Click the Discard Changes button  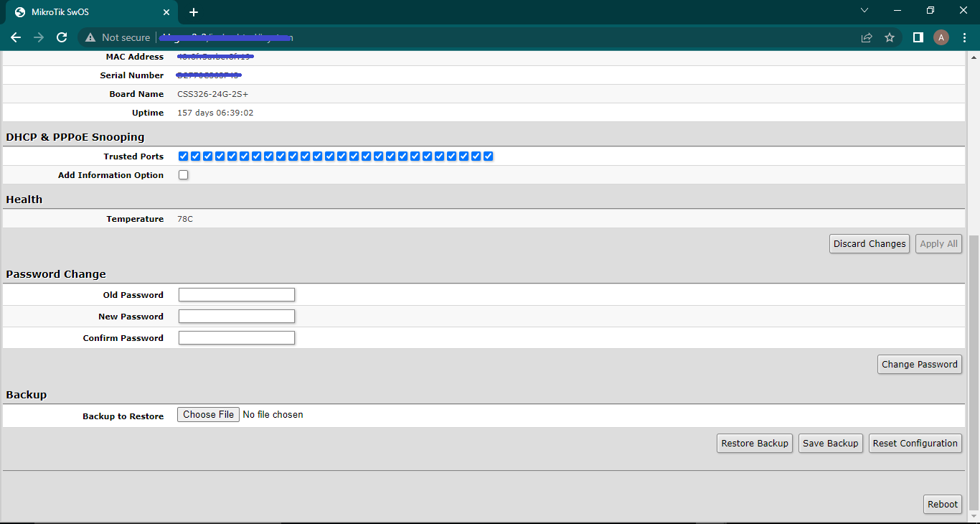pyautogui.click(x=870, y=244)
